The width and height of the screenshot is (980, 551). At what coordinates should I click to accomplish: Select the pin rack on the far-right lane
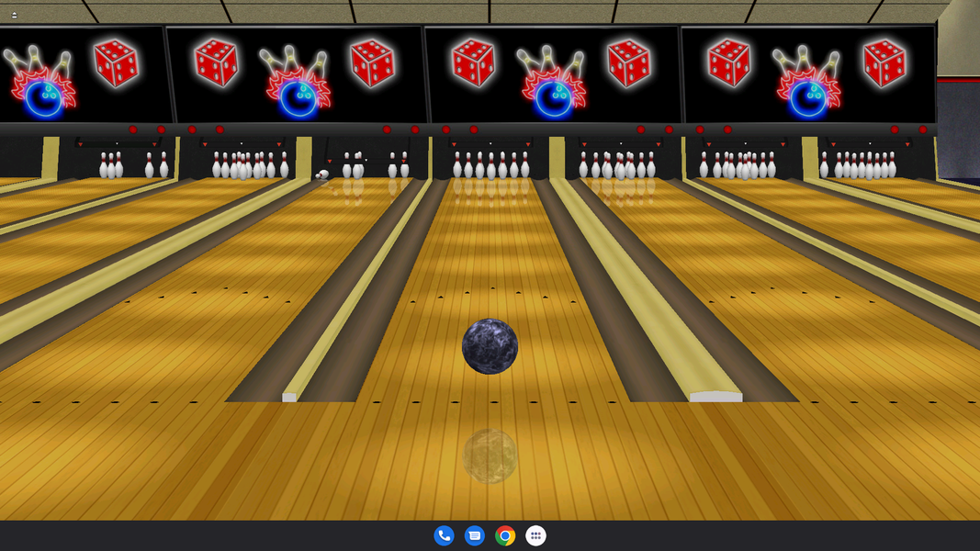[859, 165]
